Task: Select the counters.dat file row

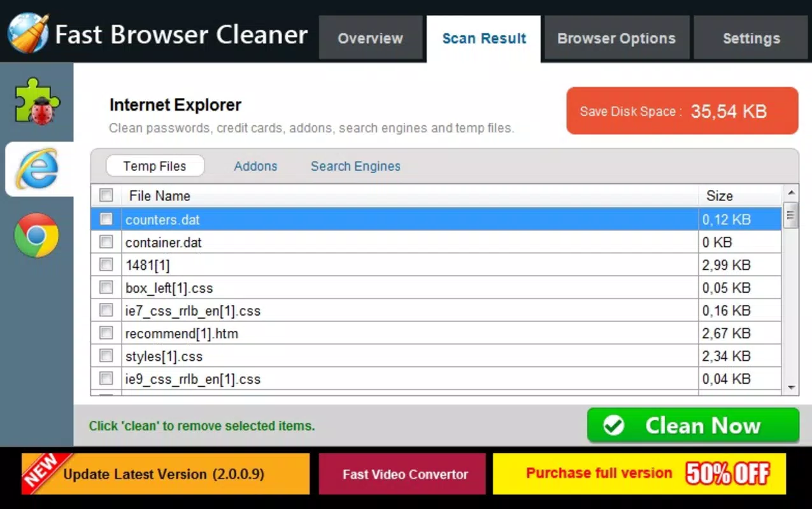Action: click(x=436, y=220)
